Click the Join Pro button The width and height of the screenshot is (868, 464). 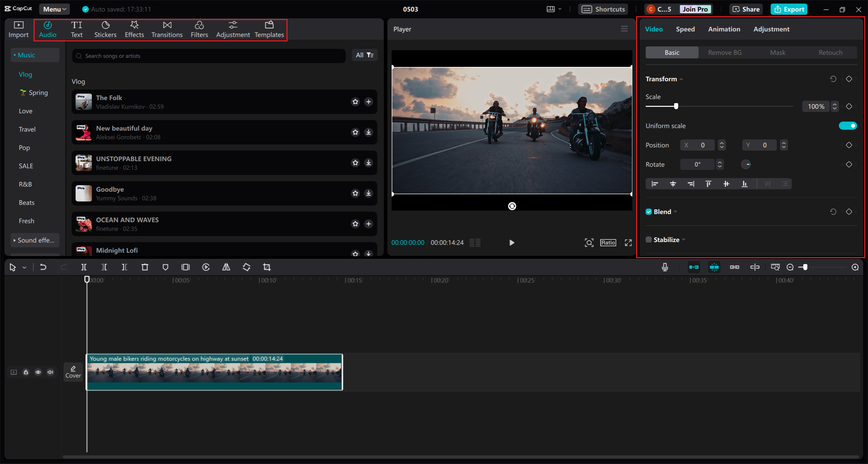[695, 9]
